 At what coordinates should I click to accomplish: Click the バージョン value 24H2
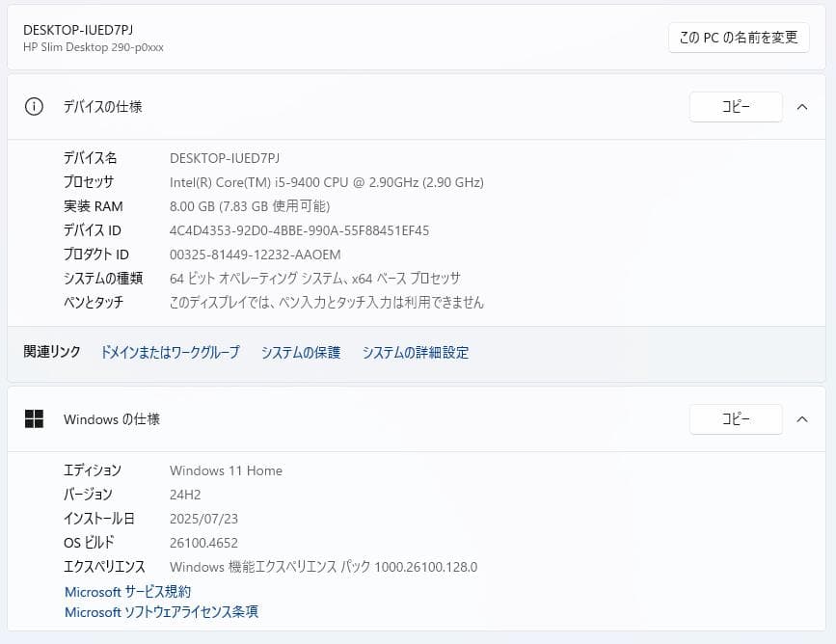(x=185, y=494)
